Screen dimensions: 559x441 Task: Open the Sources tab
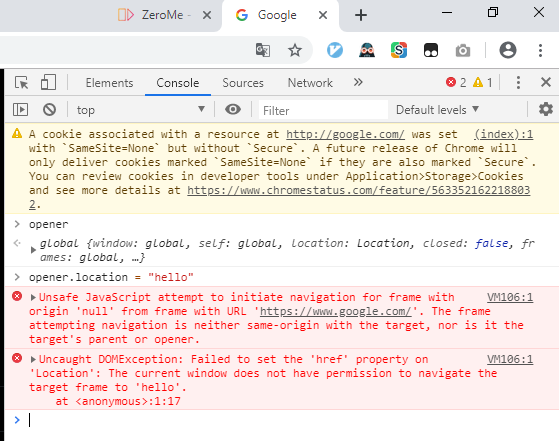coord(243,83)
